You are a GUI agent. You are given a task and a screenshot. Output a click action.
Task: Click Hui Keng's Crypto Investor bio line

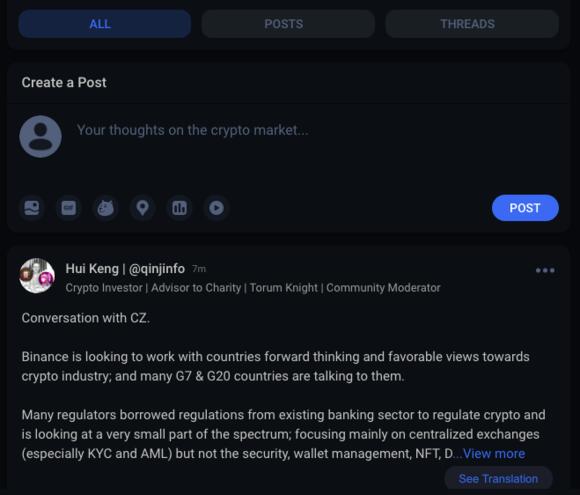pyautogui.click(x=253, y=288)
